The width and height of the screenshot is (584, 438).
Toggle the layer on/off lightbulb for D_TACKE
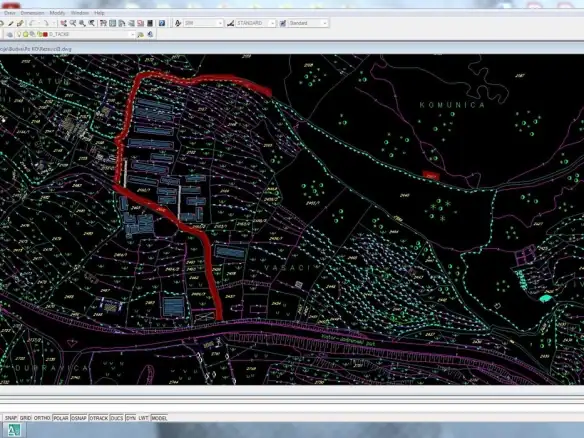click(19, 34)
